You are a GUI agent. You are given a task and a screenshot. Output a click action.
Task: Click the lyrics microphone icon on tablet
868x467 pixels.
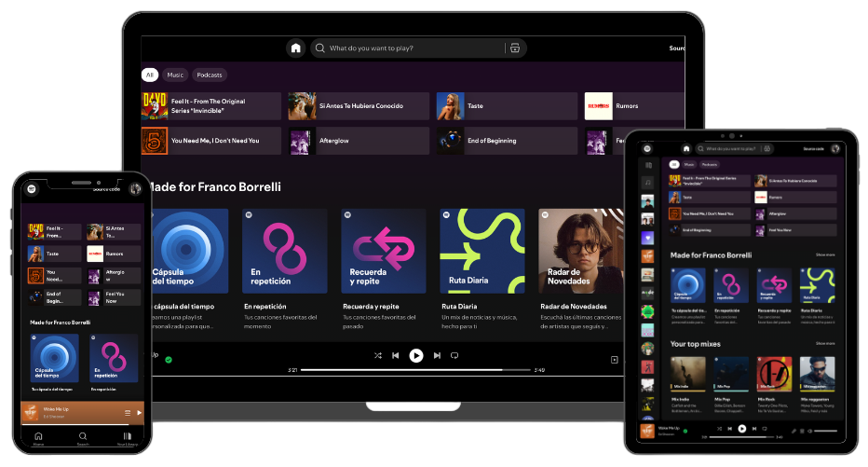pos(793,431)
